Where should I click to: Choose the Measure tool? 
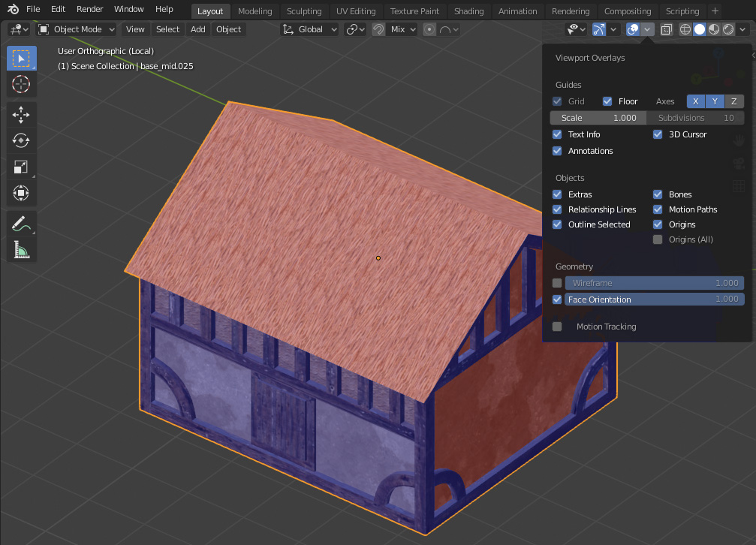pos(21,250)
